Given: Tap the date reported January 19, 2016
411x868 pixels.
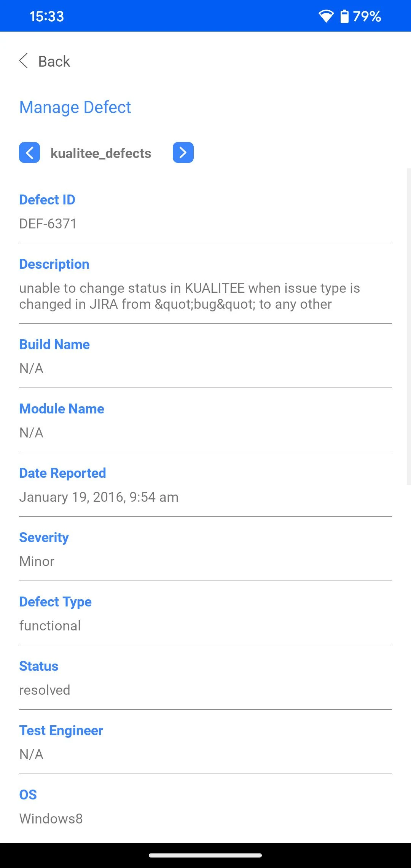Looking at the screenshot, I should click(99, 497).
